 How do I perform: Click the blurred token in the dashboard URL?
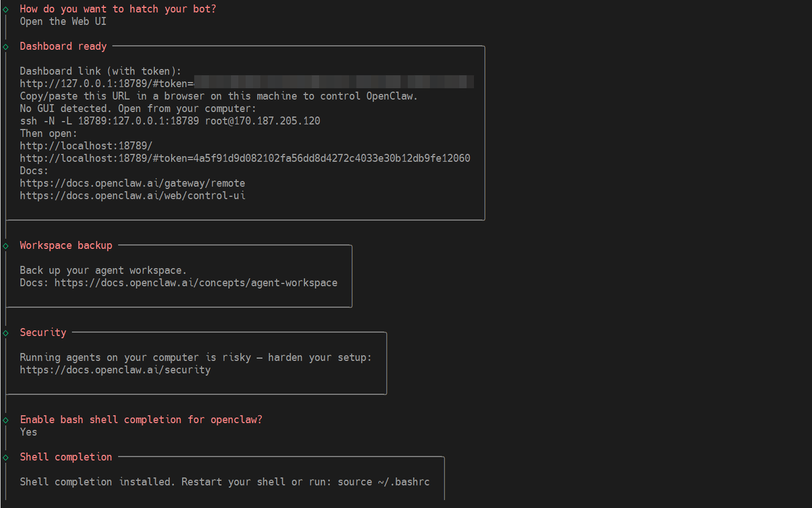click(x=334, y=82)
